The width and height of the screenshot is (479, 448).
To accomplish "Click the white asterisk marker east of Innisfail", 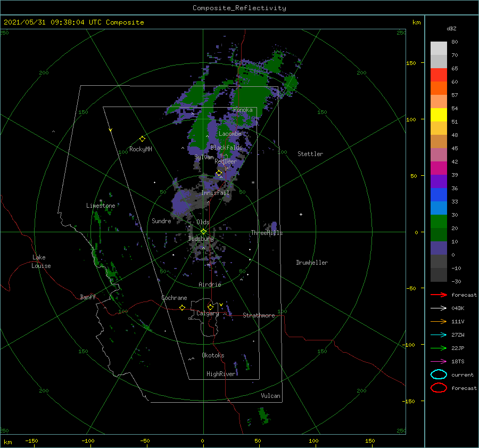I will (x=253, y=183).
